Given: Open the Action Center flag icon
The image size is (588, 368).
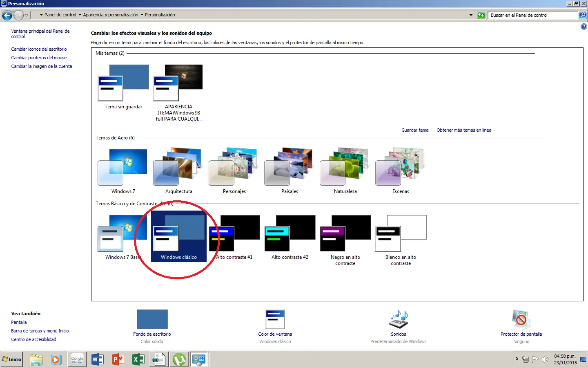Looking at the screenshot, I should pos(535,359).
